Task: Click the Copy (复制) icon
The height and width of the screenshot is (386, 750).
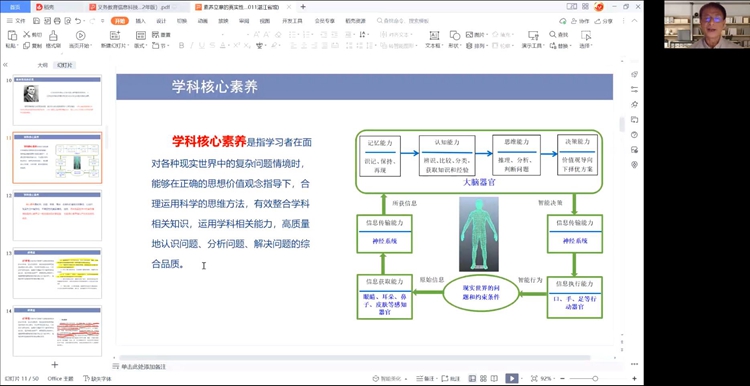Action: click(26, 45)
